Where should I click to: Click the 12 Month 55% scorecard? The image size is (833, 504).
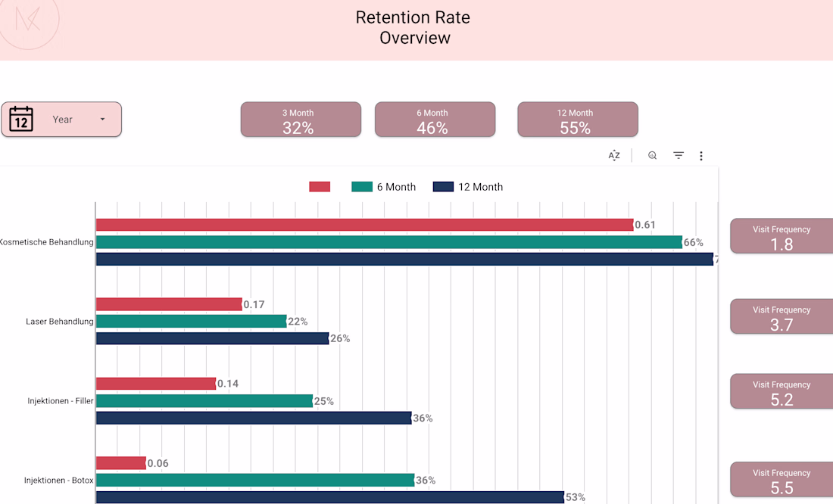577,120
